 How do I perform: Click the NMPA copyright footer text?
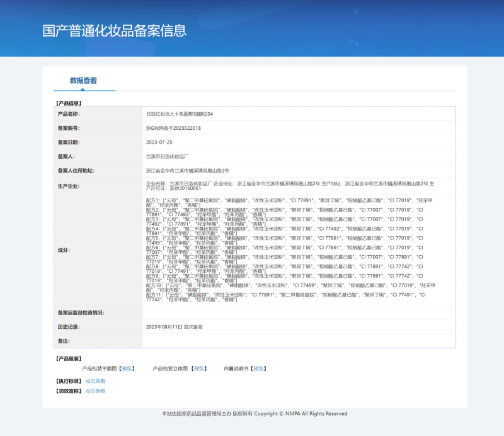click(255, 413)
